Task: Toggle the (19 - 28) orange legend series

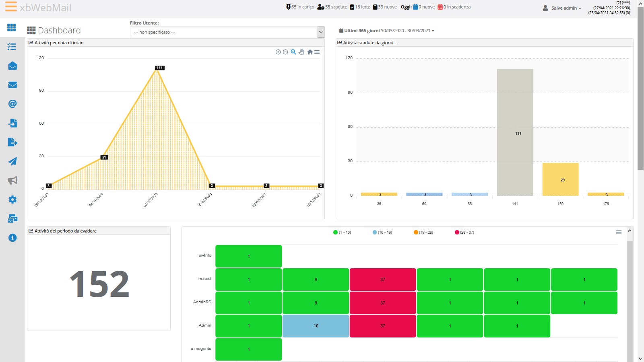Action: point(423,232)
